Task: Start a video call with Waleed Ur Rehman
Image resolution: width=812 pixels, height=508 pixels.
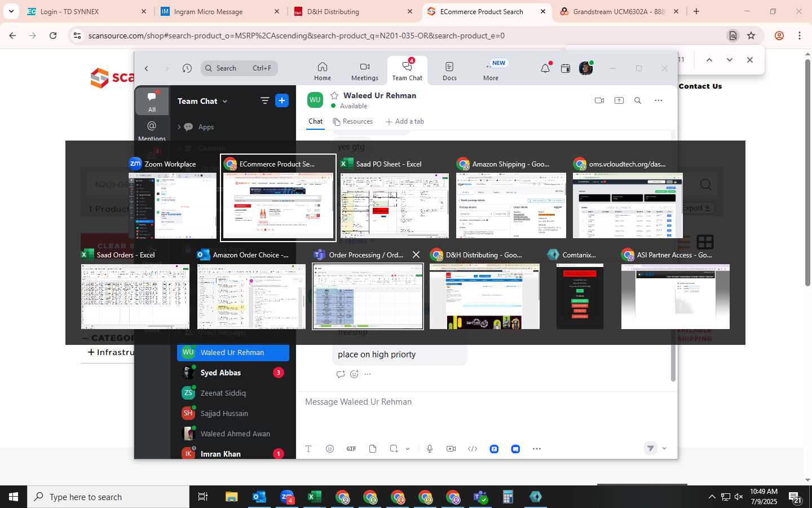Action: click(599, 100)
